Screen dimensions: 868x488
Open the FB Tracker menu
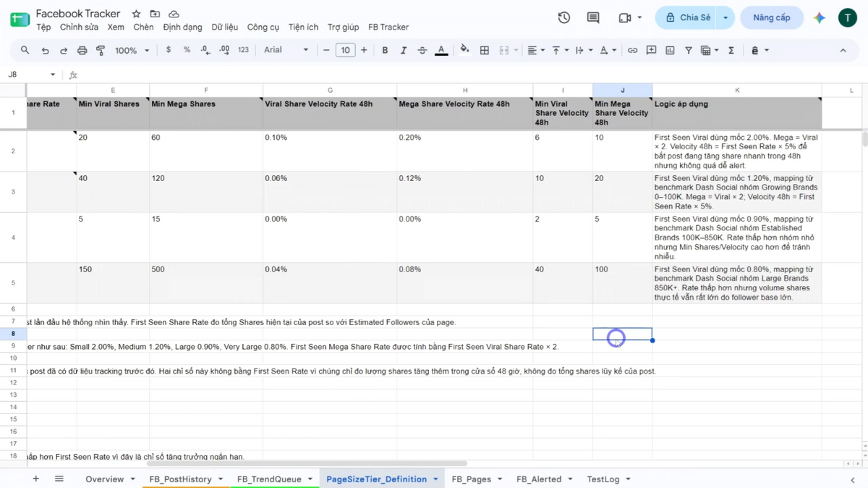(x=388, y=27)
